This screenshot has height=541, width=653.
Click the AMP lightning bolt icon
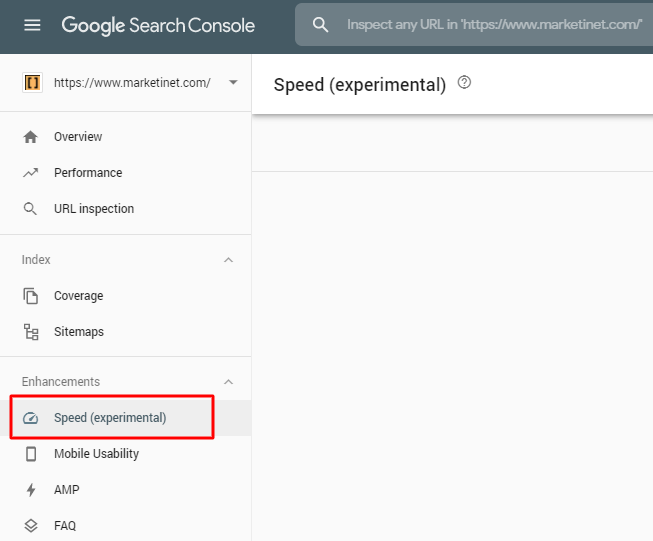[31, 490]
